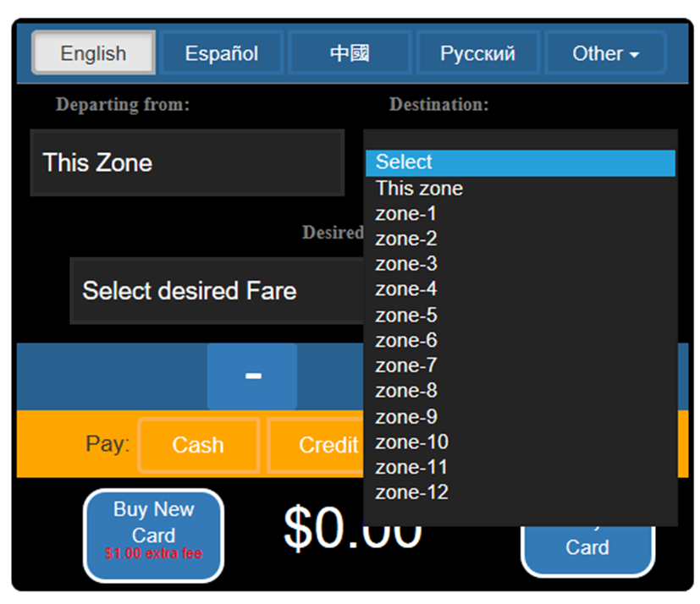The height and width of the screenshot is (604, 700).
Task: Switch language to Español
Action: pyautogui.click(x=222, y=53)
